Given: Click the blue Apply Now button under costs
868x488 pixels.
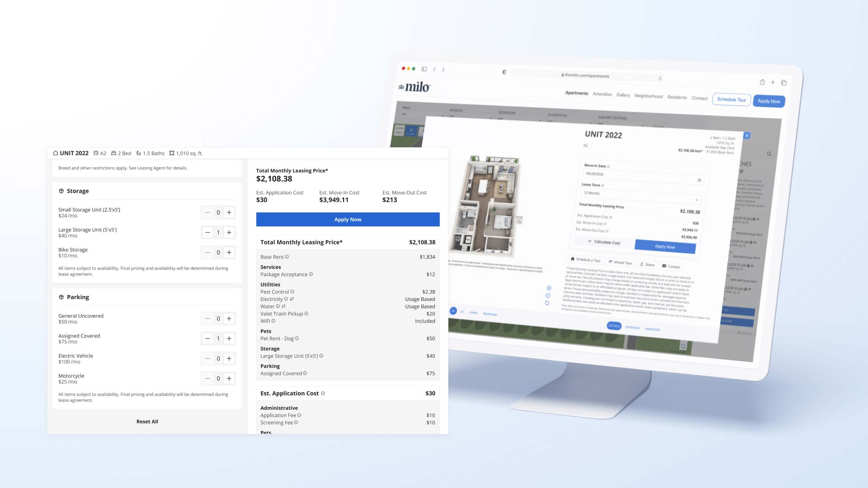Looking at the screenshot, I should pyautogui.click(x=348, y=220).
